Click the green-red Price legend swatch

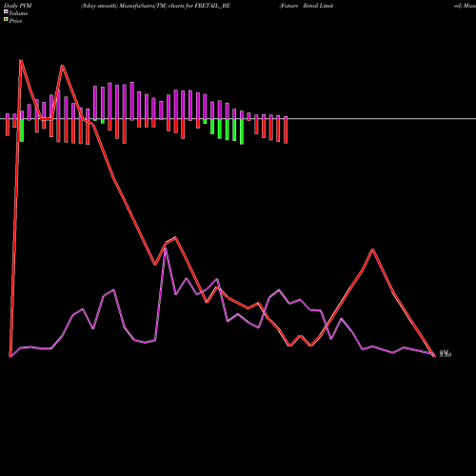[x=6, y=20]
